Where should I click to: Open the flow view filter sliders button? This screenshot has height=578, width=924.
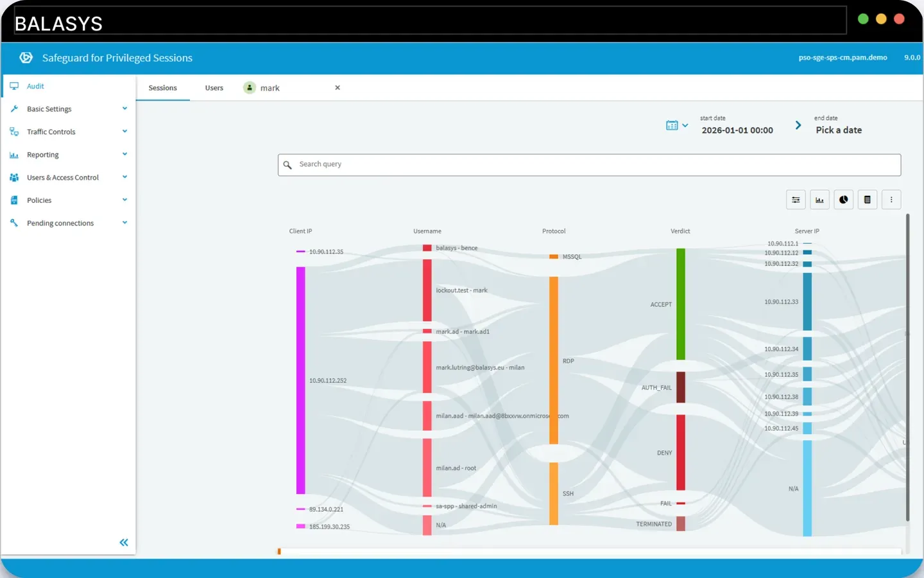click(x=796, y=200)
